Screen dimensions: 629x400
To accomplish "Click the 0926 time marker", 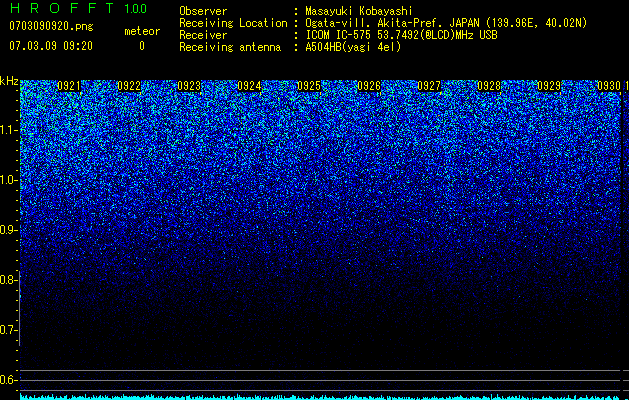I will coord(369,86).
